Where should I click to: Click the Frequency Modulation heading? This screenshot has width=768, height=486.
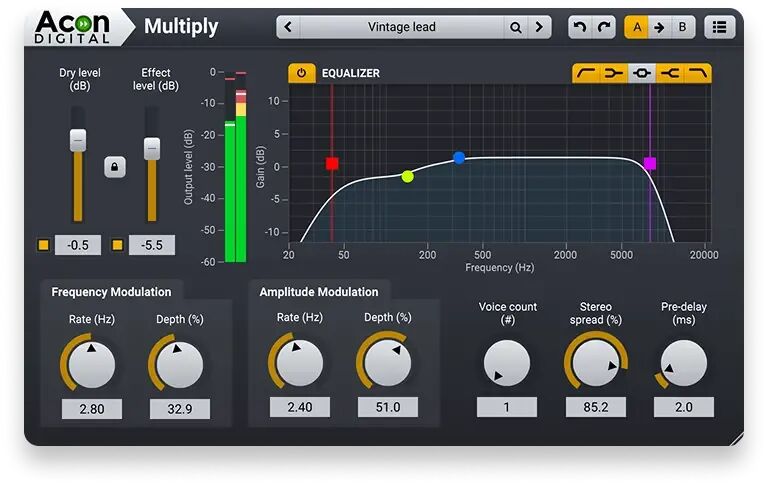pyautogui.click(x=111, y=292)
